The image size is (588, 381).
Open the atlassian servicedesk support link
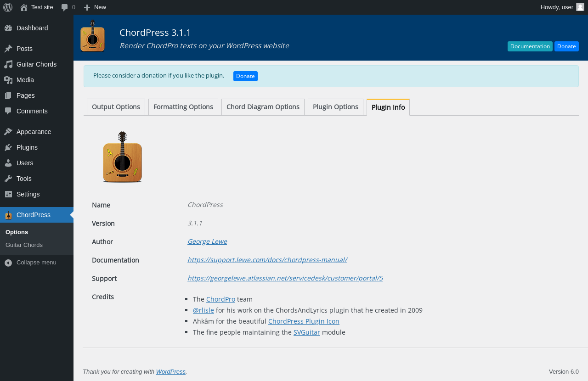click(x=285, y=278)
